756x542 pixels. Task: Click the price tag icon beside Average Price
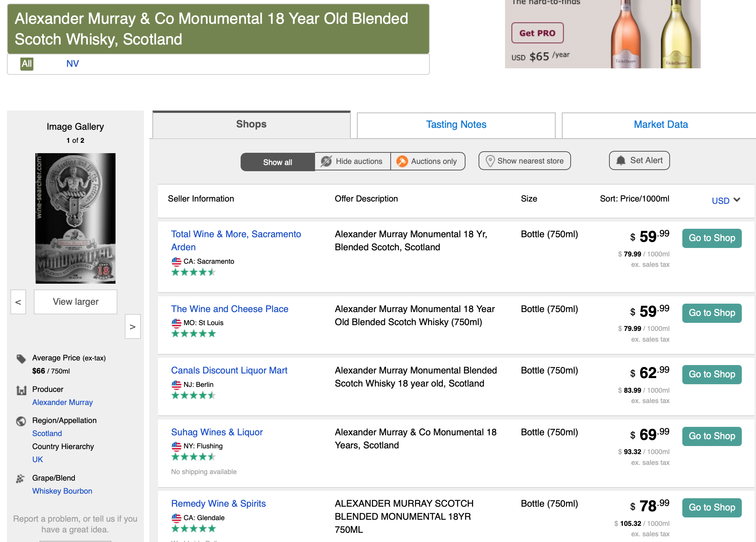click(x=21, y=359)
